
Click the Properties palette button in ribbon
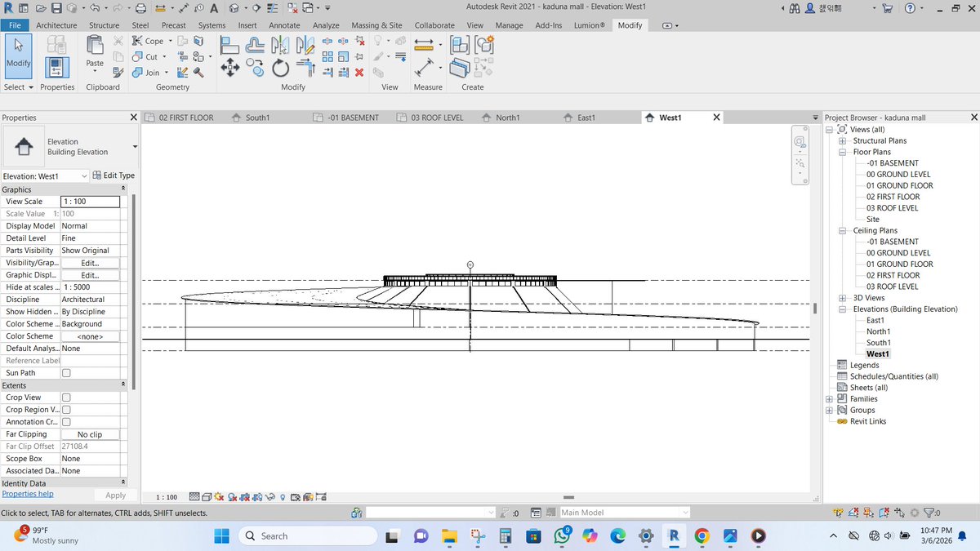tap(56, 67)
